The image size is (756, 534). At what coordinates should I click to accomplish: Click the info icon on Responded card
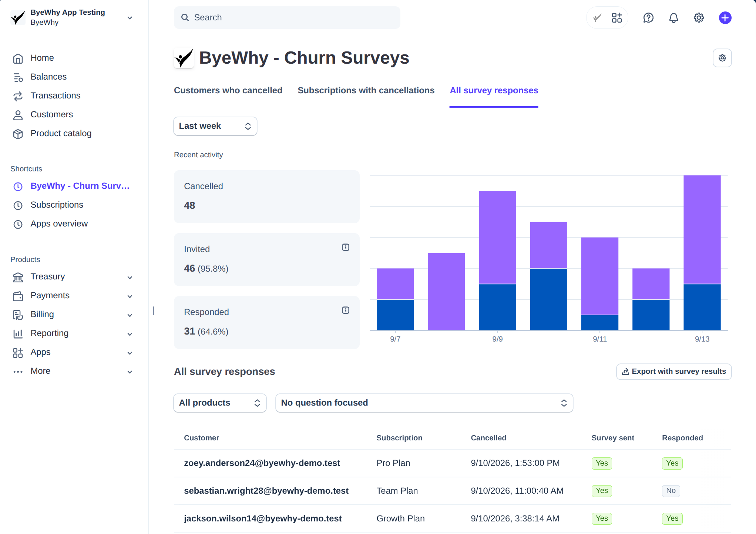point(345,310)
